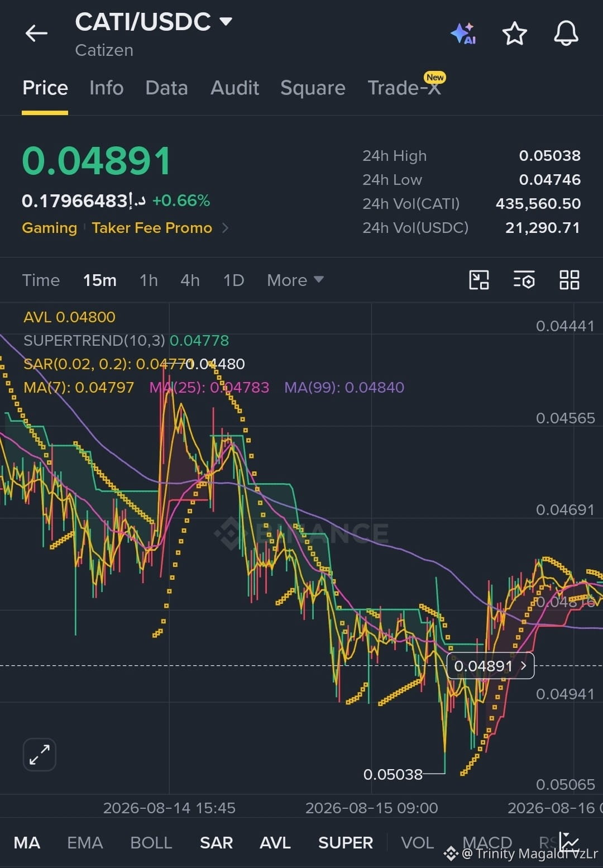
Task: Click the +0.66% change text
Action: click(x=181, y=201)
